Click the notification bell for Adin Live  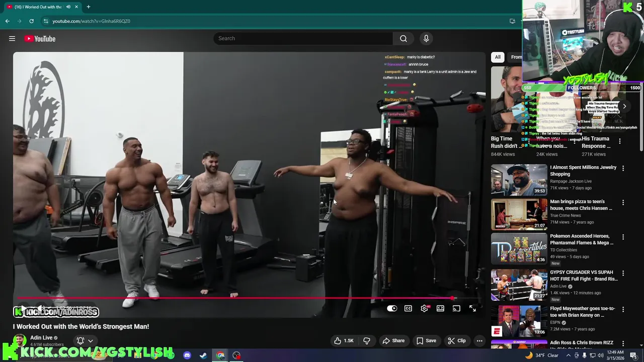pyautogui.click(x=80, y=341)
